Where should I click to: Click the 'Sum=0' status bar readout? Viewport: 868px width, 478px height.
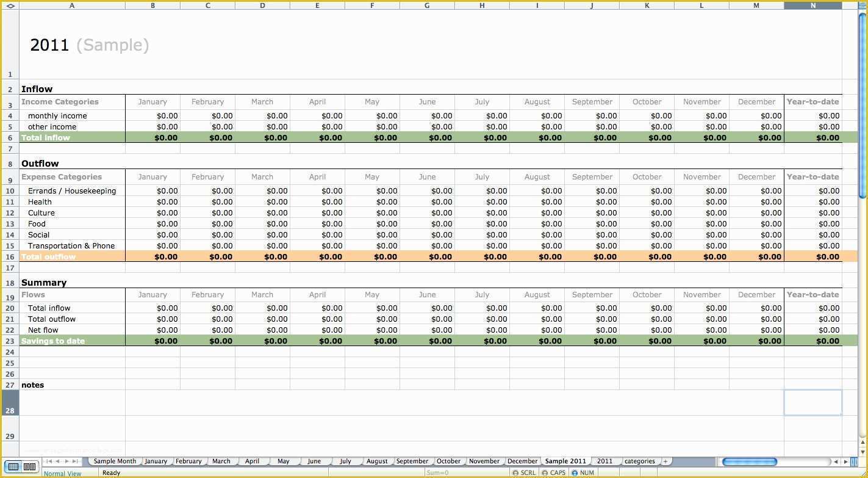437,473
